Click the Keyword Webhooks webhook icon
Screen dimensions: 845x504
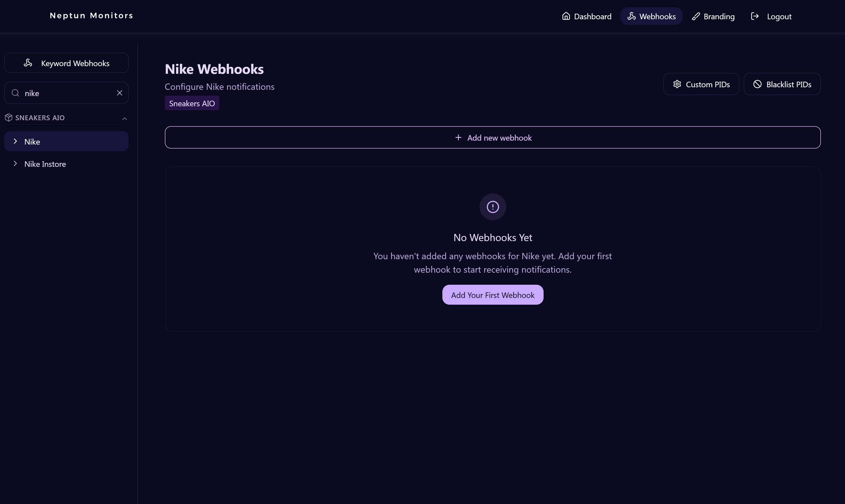click(28, 63)
